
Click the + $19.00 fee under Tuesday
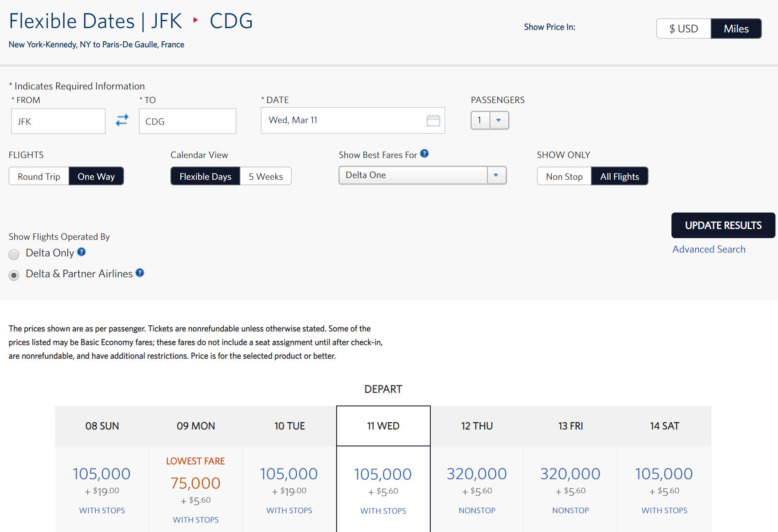click(x=289, y=491)
